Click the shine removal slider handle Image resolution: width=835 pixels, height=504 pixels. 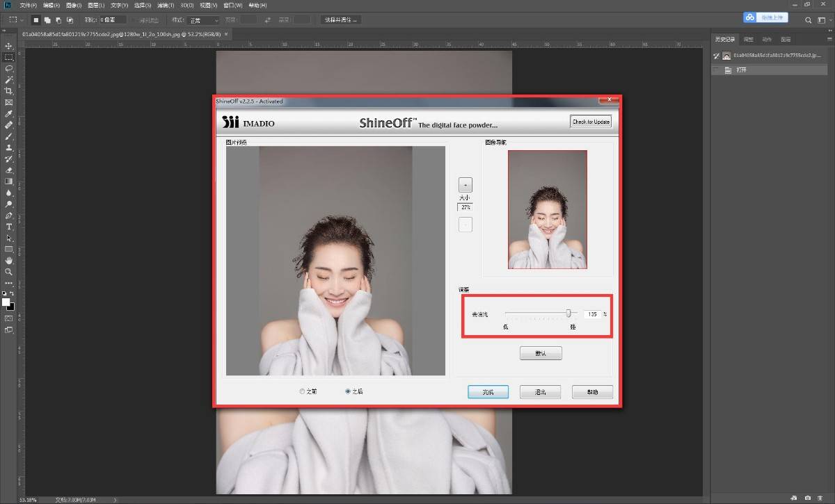point(568,314)
